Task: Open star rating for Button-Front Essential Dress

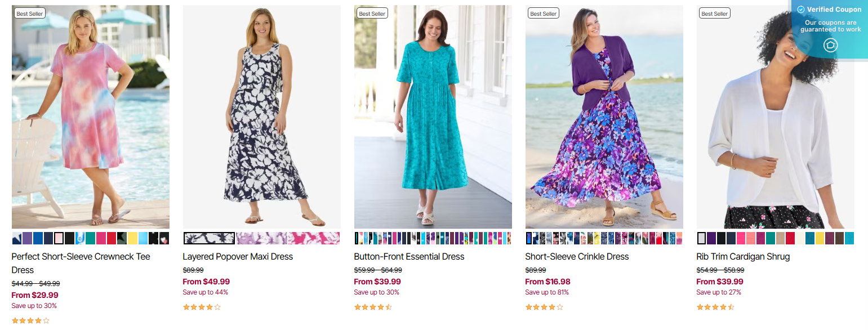Action: click(373, 307)
